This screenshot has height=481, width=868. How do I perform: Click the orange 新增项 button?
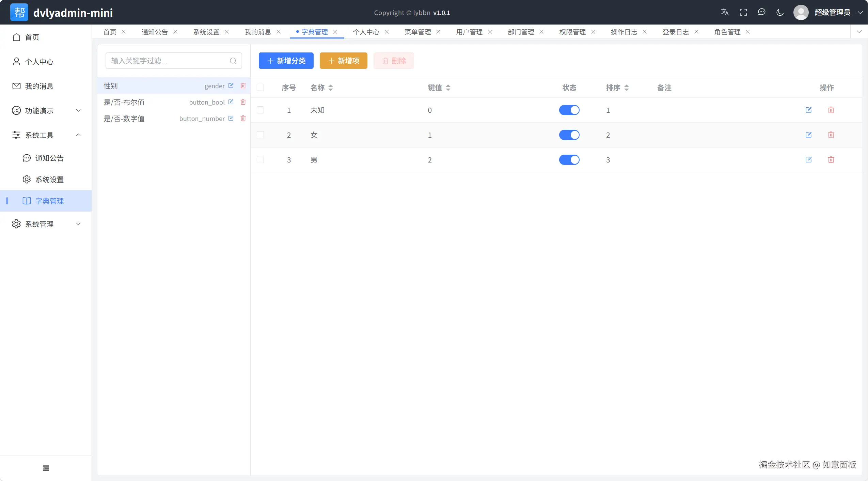click(x=343, y=61)
